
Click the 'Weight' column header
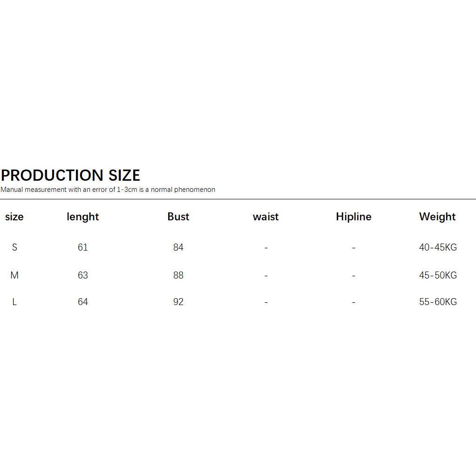437,217
